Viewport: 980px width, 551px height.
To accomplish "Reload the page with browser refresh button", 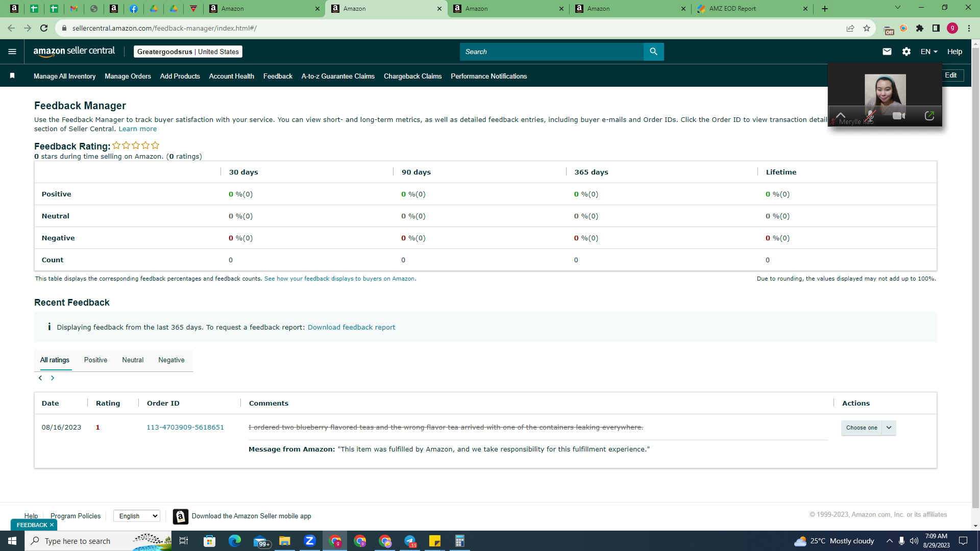I will pos(44,28).
